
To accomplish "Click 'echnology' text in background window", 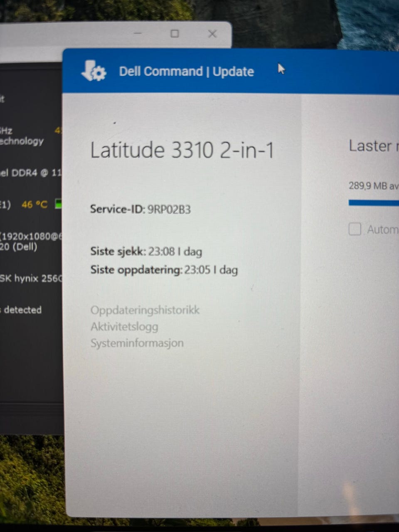I will click(22, 141).
